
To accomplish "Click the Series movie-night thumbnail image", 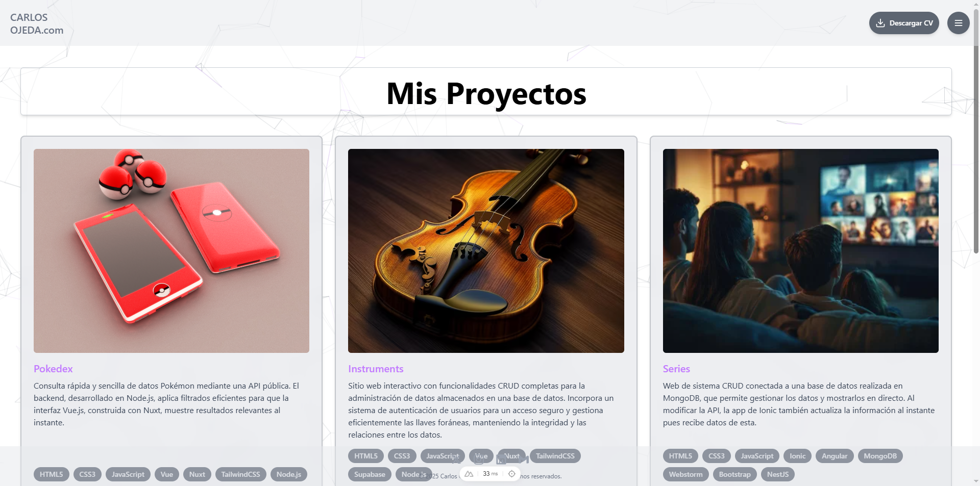I will (800, 251).
